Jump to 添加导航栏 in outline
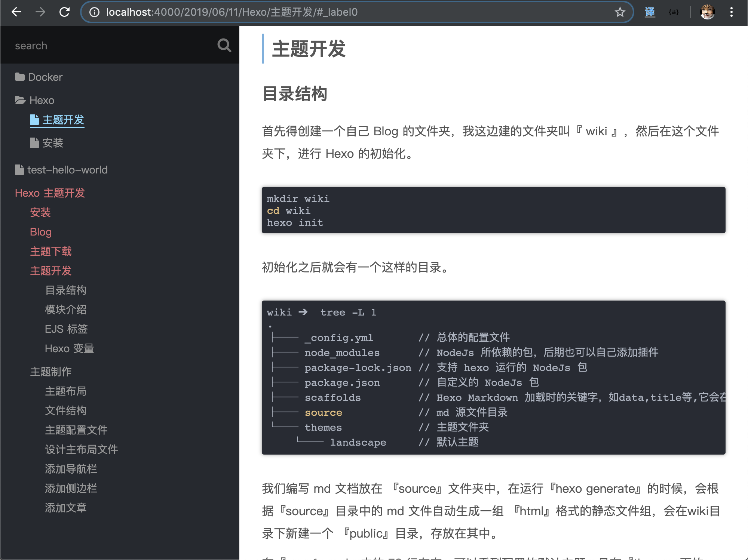This screenshot has width=748, height=560. point(71,469)
